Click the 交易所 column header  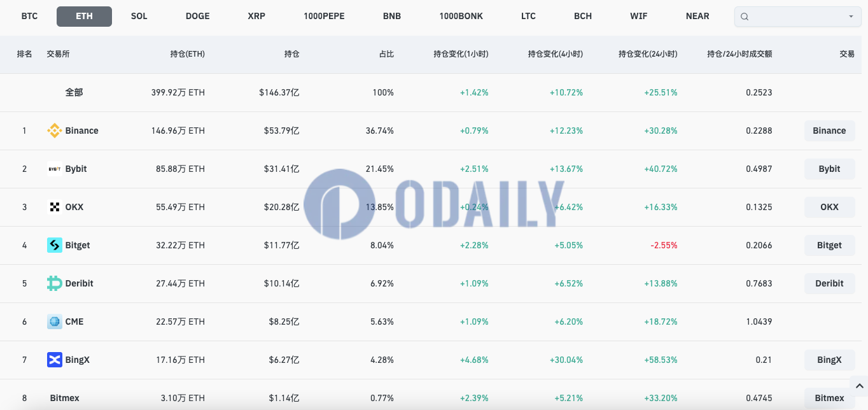click(58, 54)
